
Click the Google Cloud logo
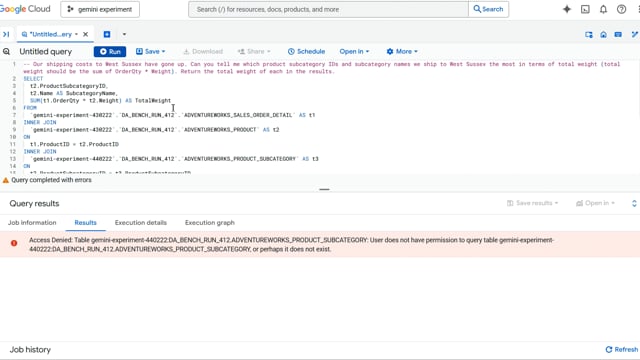(x=25, y=9)
